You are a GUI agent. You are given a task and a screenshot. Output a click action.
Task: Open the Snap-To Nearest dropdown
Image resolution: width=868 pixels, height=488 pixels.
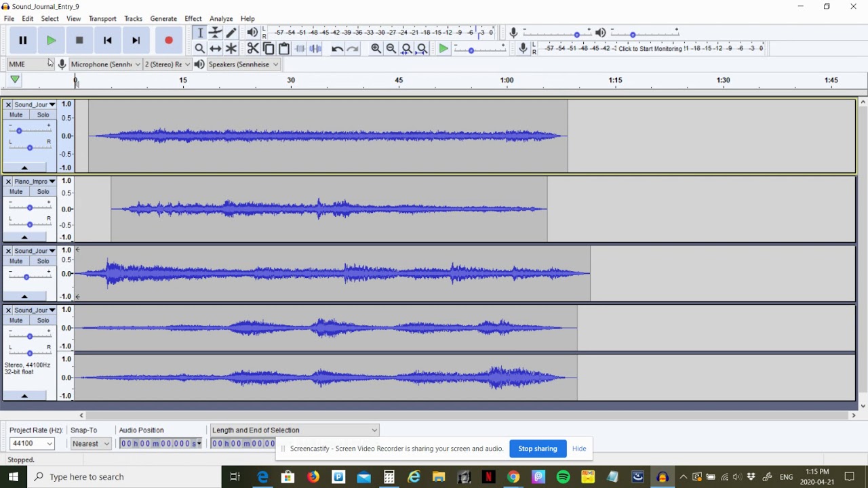point(90,444)
